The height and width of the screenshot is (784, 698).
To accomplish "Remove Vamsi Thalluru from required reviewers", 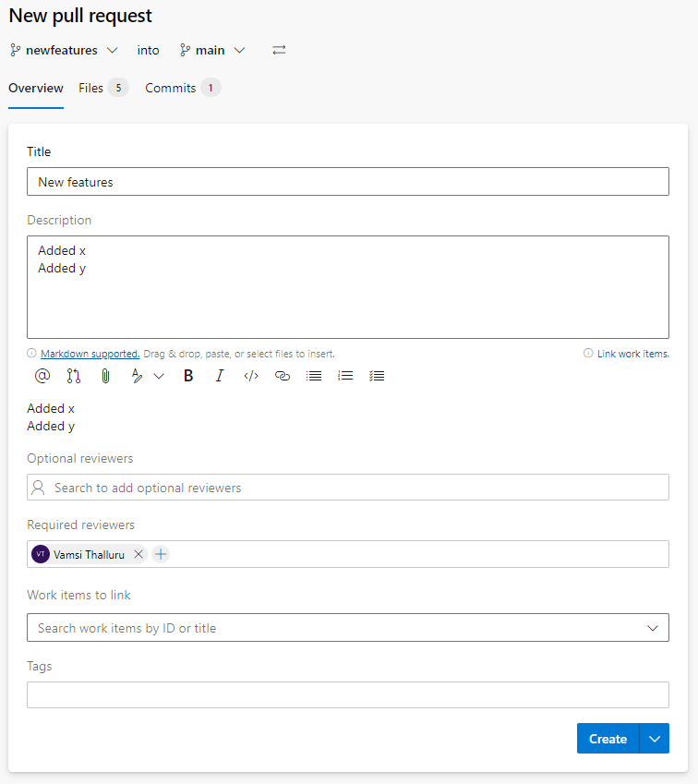I will point(138,554).
